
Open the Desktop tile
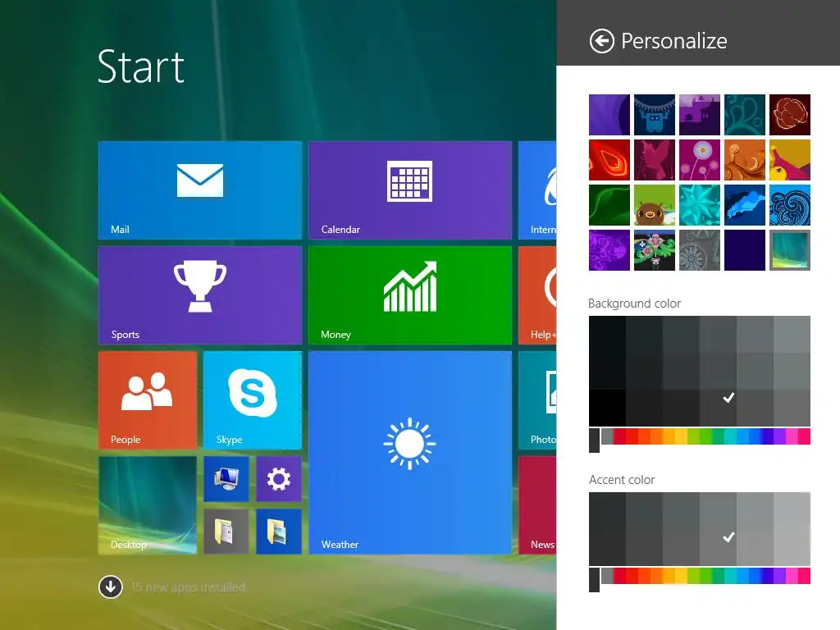coord(148,505)
